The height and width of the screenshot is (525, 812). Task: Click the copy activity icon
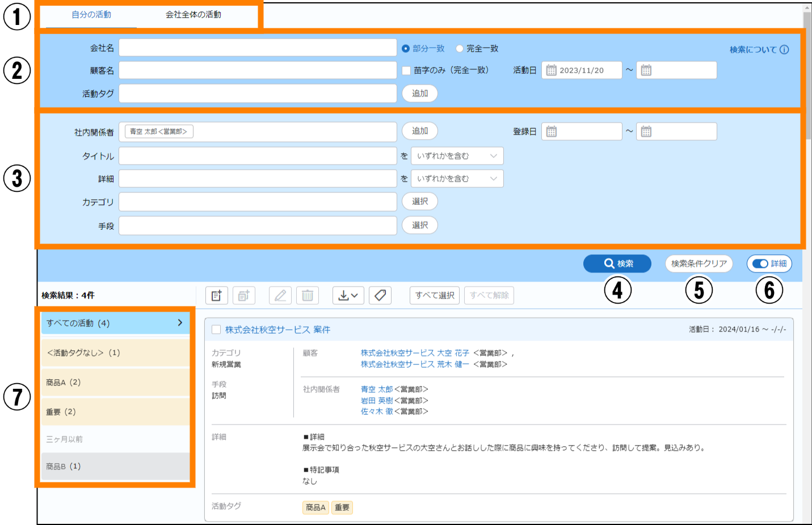pyautogui.click(x=243, y=295)
